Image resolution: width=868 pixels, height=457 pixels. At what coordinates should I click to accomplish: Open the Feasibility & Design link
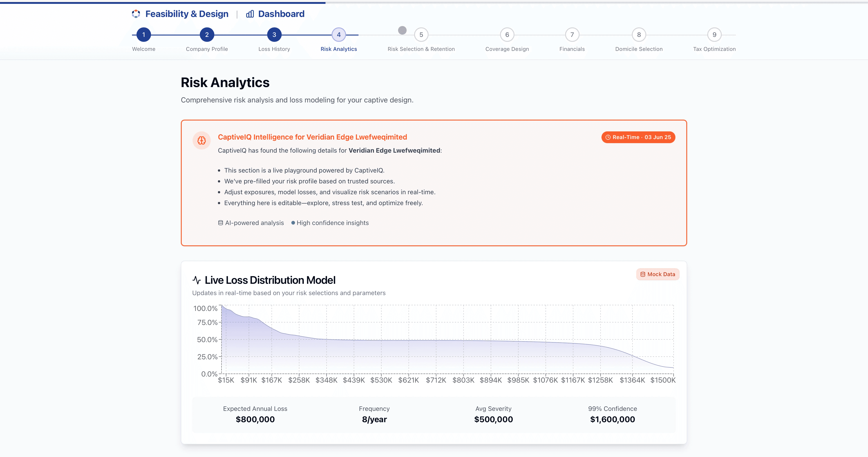(x=187, y=14)
